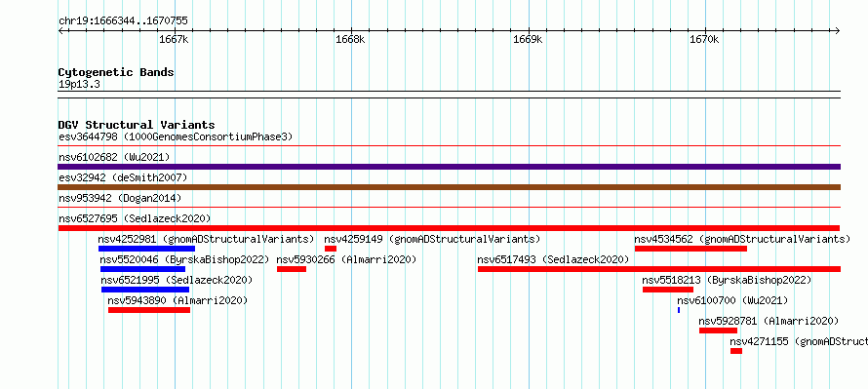Screen dimensions: 868x389
Task: Select the 19p13.3 cytoband label
Action: pyautogui.click(x=79, y=85)
